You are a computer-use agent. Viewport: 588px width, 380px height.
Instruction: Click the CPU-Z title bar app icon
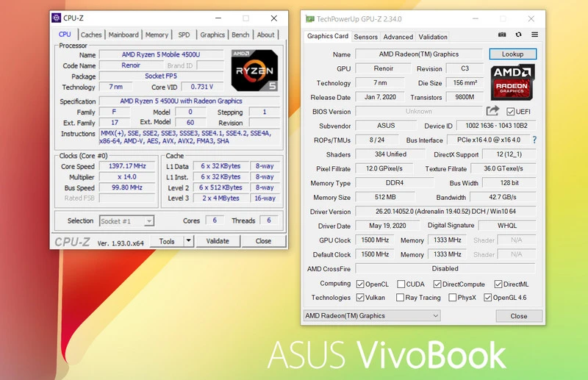coord(57,18)
